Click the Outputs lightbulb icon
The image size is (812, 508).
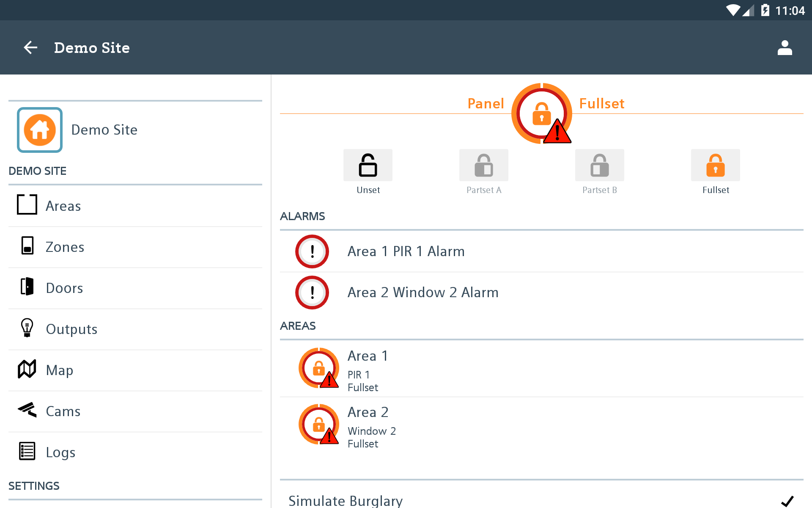click(x=27, y=328)
